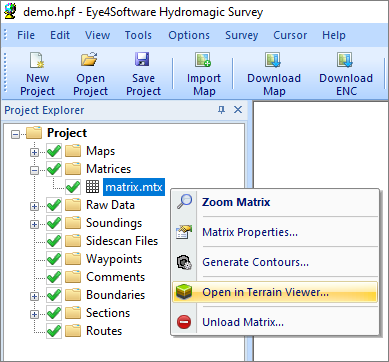This screenshot has height=362, width=389.
Task: Collapse the Project root node
Action: tap(15, 135)
